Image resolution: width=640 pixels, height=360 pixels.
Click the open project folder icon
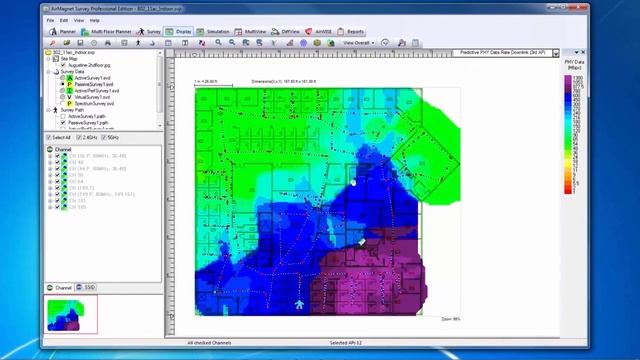tap(67, 43)
